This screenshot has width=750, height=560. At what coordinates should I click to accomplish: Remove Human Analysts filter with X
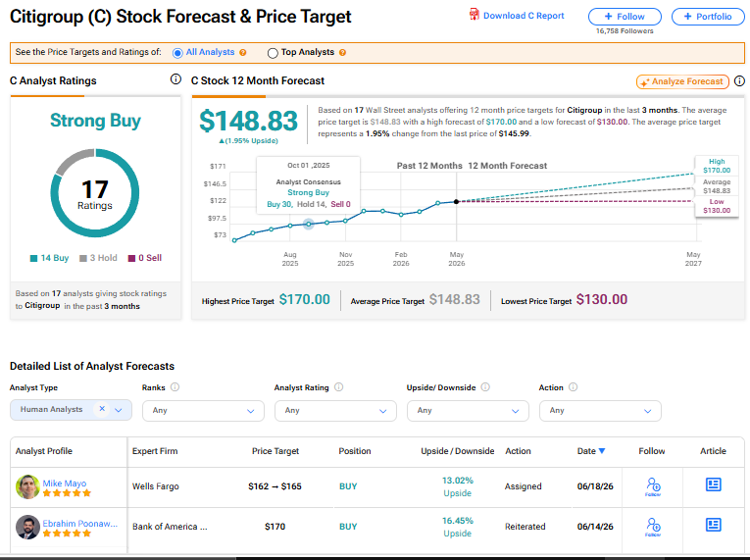tap(102, 409)
